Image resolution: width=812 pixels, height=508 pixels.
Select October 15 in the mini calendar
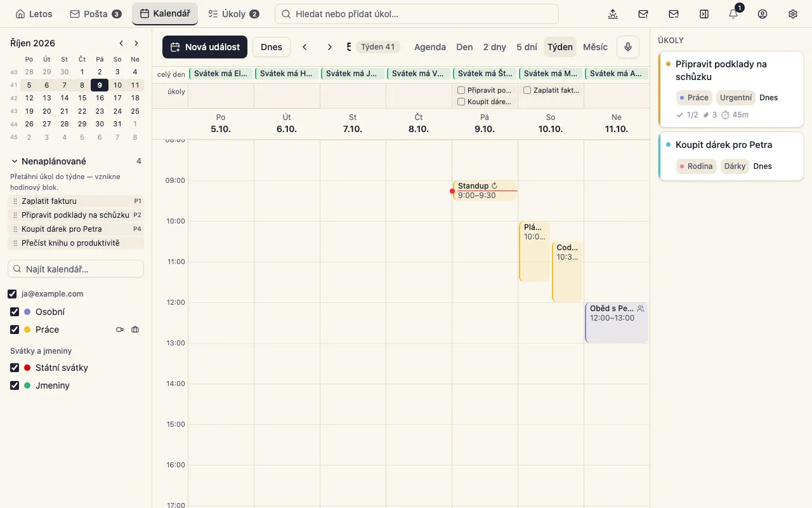[x=82, y=98]
